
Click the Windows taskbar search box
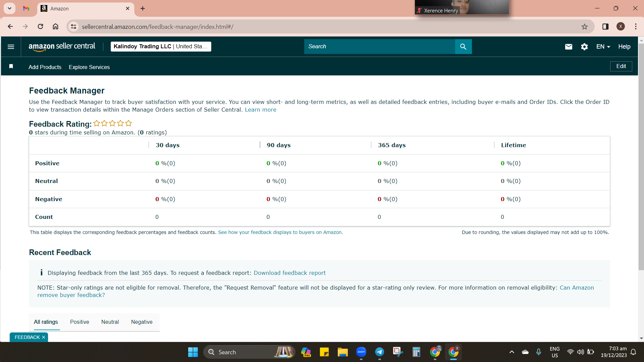coord(249,352)
